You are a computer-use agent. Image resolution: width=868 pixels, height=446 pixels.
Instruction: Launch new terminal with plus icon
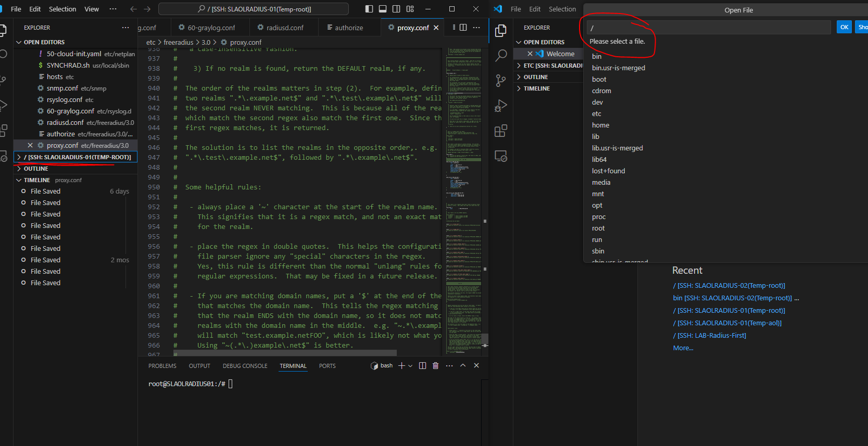[x=401, y=366]
